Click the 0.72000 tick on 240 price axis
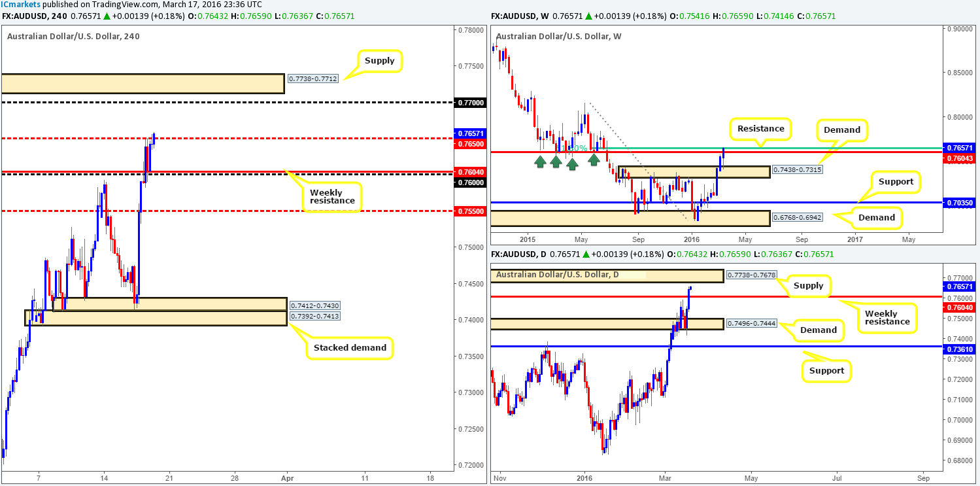980x486 pixels. click(470, 465)
